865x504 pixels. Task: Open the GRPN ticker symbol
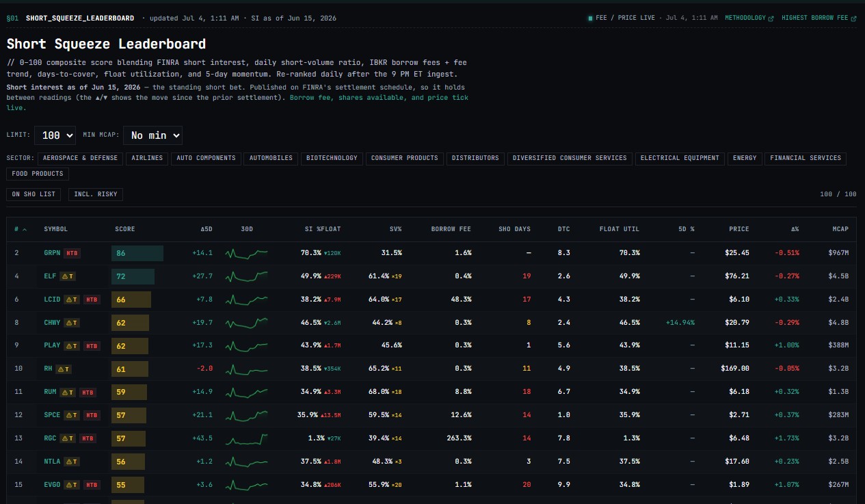coord(52,253)
